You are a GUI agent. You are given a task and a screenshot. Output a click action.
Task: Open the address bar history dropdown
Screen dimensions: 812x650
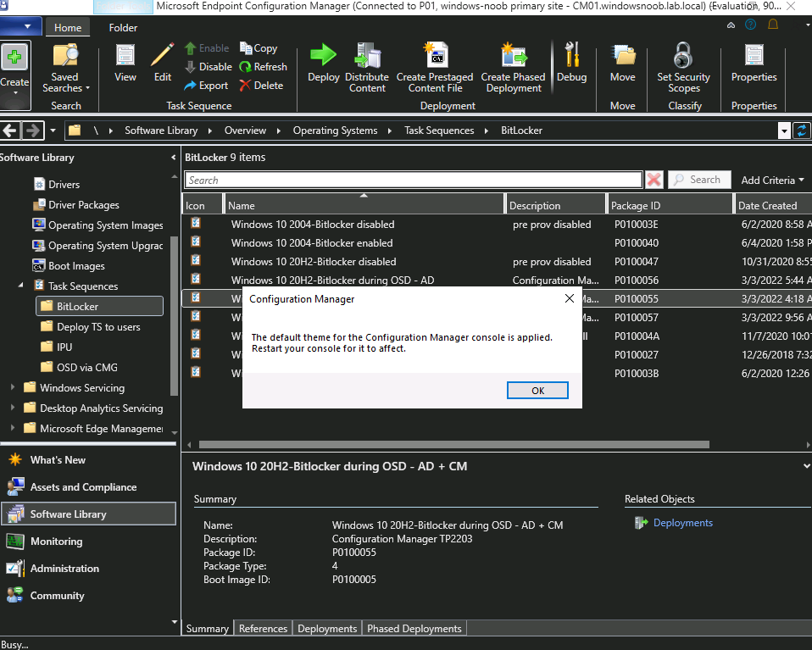coord(784,131)
